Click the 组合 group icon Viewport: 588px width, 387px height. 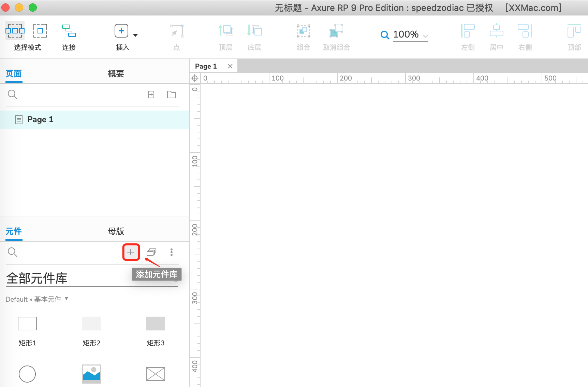[304, 31]
